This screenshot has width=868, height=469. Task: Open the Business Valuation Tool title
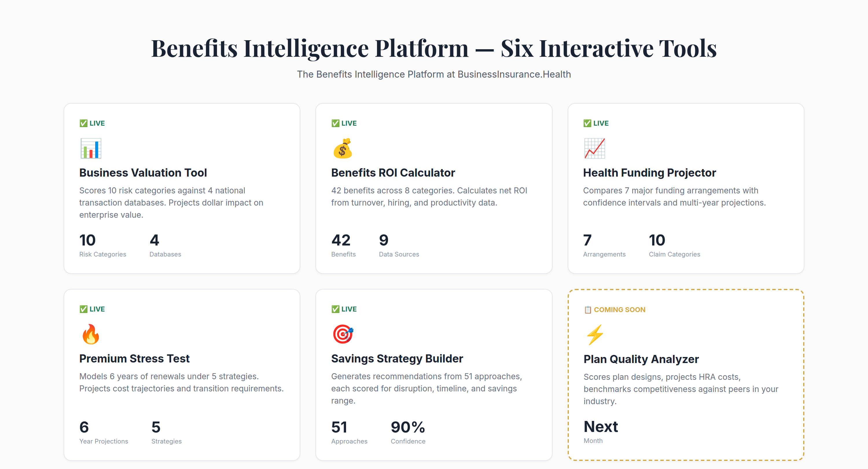pyautogui.click(x=143, y=173)
